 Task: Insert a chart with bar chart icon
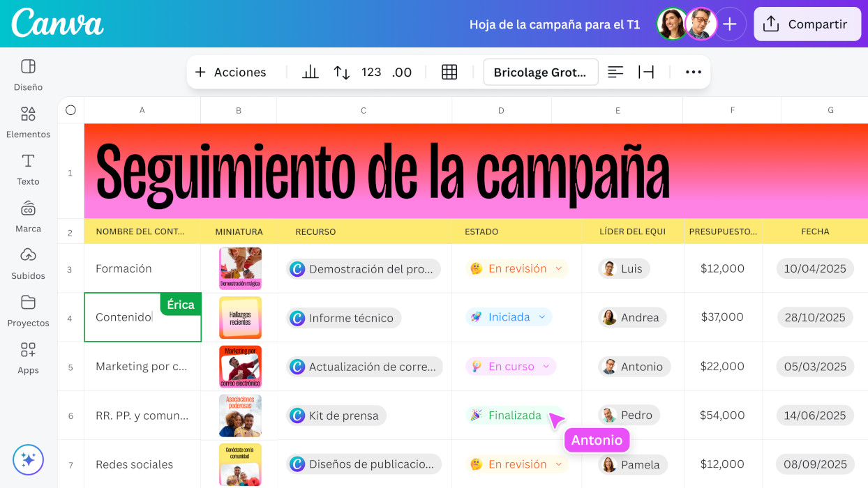pyautogui.click(x=310, y=72)
